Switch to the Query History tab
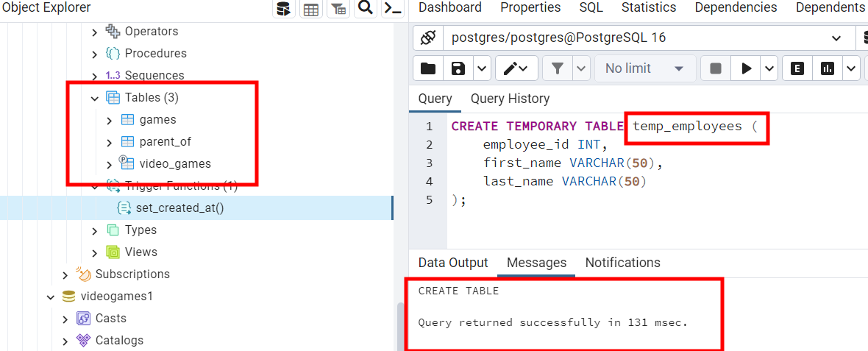This screenshot has width=868, height=351. tap(510, 99)
